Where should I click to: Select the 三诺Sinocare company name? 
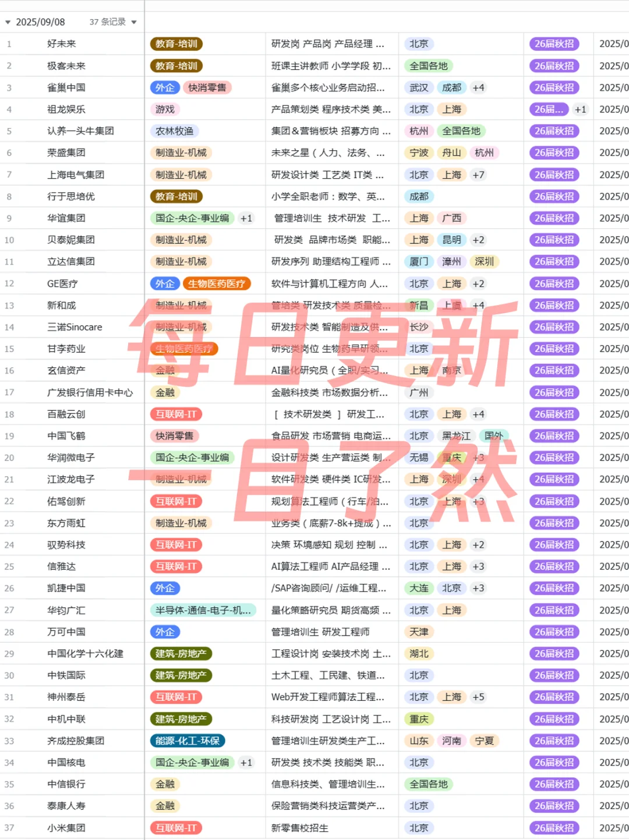(75, 327)
